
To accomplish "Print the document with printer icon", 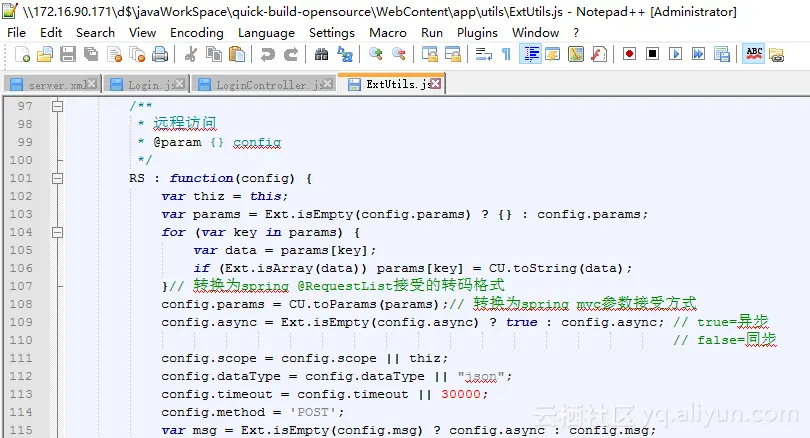I will (x=160, y=54).
